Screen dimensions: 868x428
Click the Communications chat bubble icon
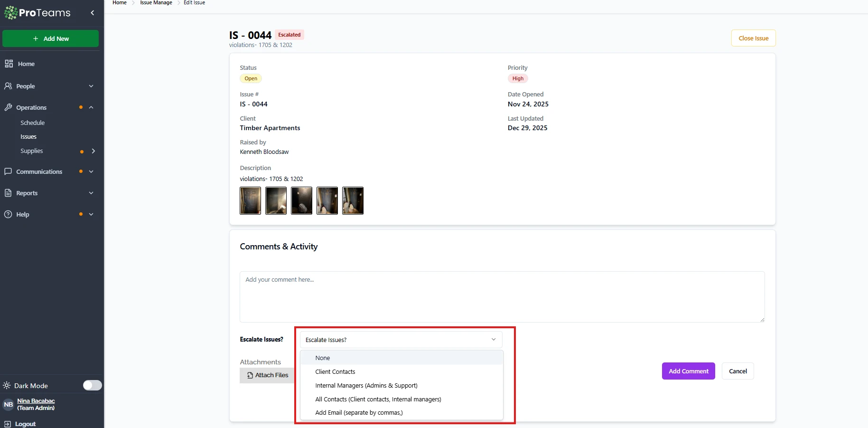[8, 171]
